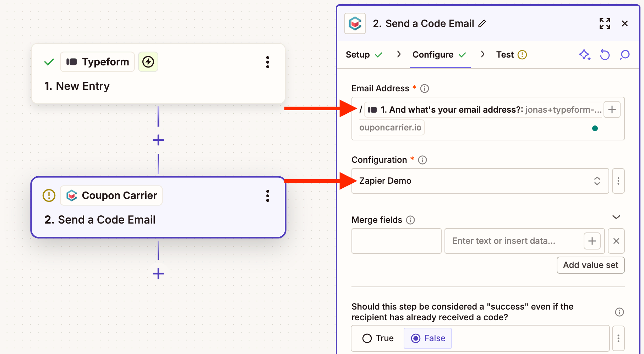The height and width of the screenshot is (354, 644).
Task: Click the search icon in panel
Action: (x=625, y=55)
